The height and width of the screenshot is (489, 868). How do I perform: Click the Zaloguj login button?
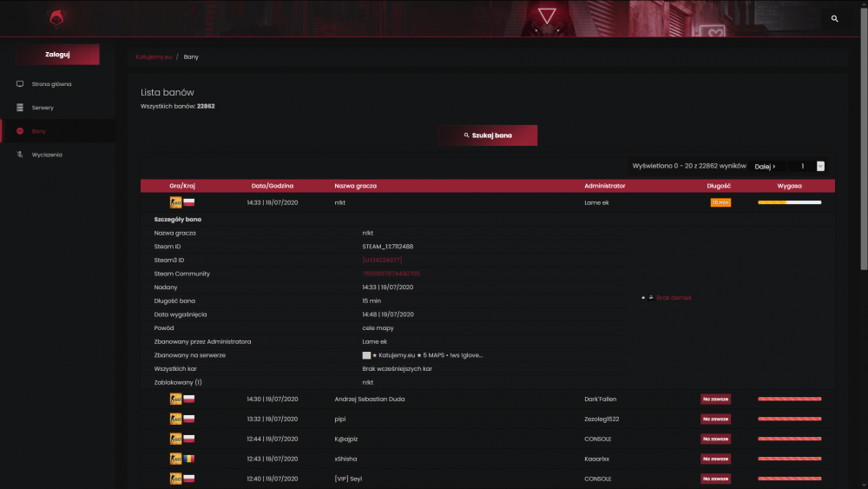pos(57,54)
